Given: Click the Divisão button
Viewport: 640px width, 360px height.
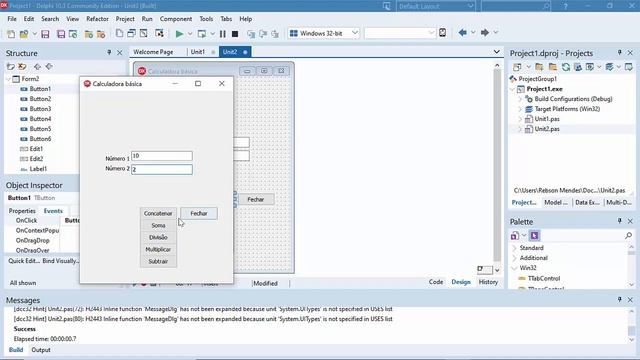Looking at the screenshot, I should point(158,237).
